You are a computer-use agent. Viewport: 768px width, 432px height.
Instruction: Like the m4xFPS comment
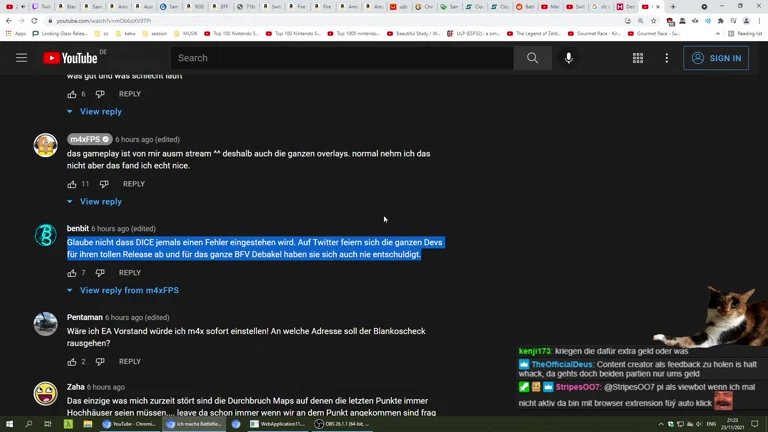[x=72, y=184]
